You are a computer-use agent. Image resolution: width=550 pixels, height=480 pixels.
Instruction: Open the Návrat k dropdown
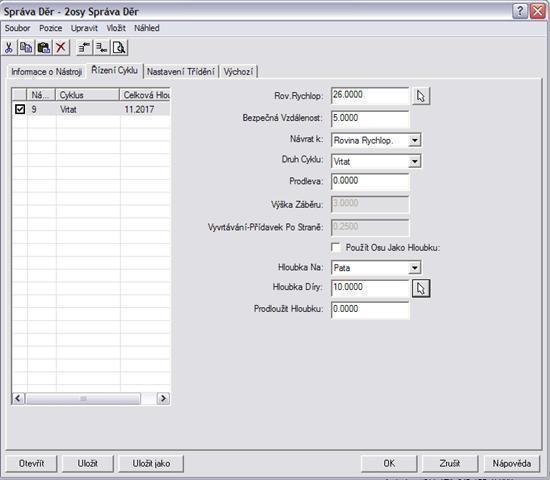[x=415, y=140]
